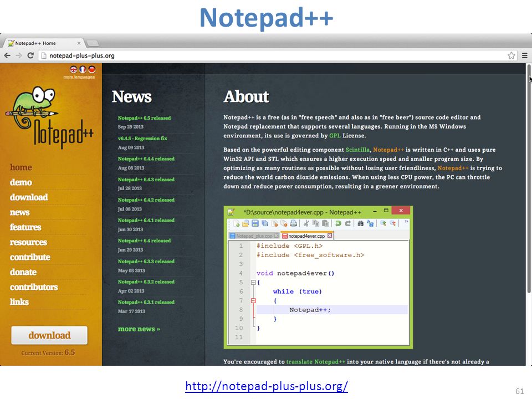Image resolution: width=532 pixels, height=399 pixels.
Task: Open the Chrome hamburger menu
Action: [x=525, y=55]
